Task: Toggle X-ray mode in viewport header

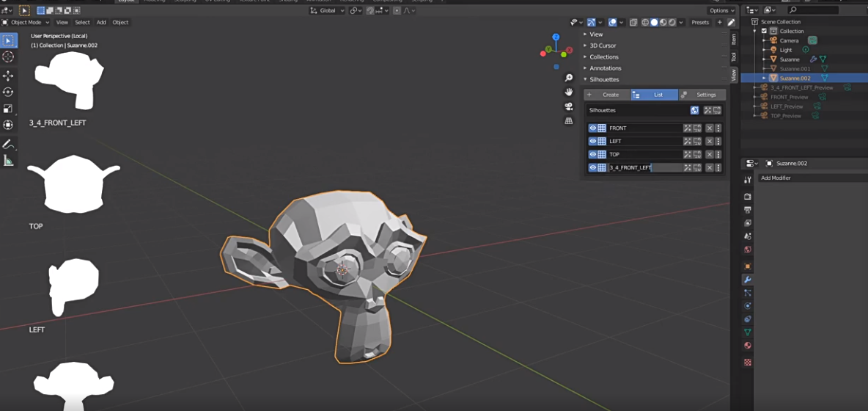Action: 634,22
